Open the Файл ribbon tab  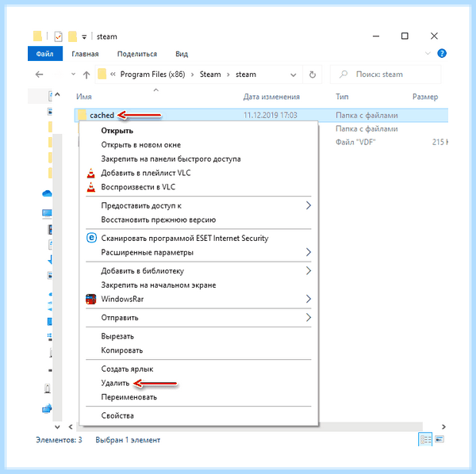(x=45, y=54)
